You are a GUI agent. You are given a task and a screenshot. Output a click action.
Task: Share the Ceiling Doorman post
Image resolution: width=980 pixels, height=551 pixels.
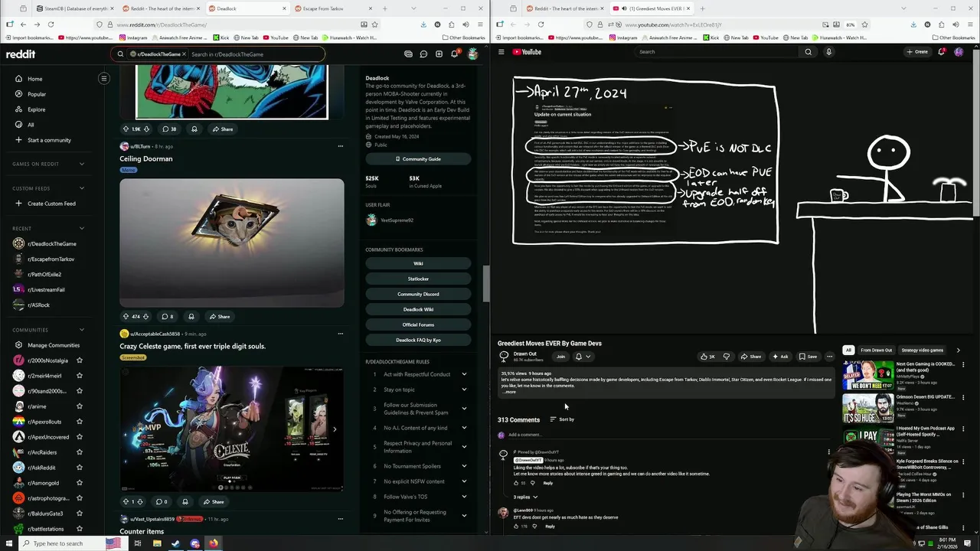click(220, 316)
